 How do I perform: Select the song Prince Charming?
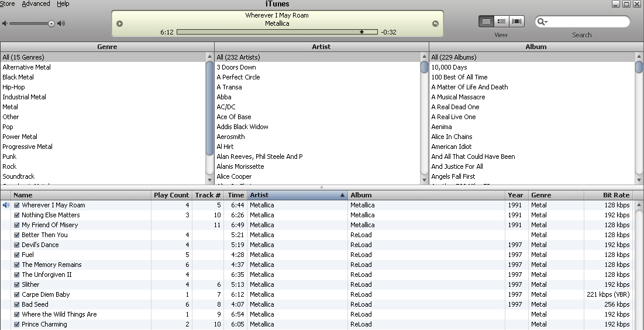click(x=44, y=324)
